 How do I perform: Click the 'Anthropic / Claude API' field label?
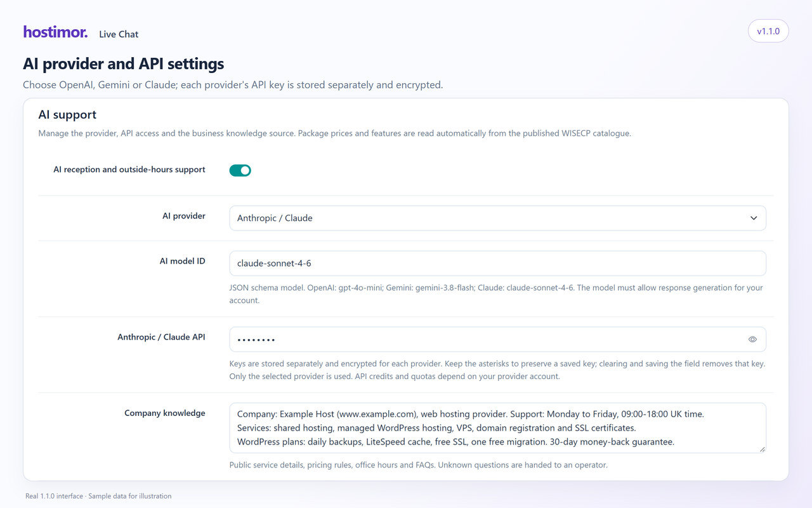click(162, 337)
